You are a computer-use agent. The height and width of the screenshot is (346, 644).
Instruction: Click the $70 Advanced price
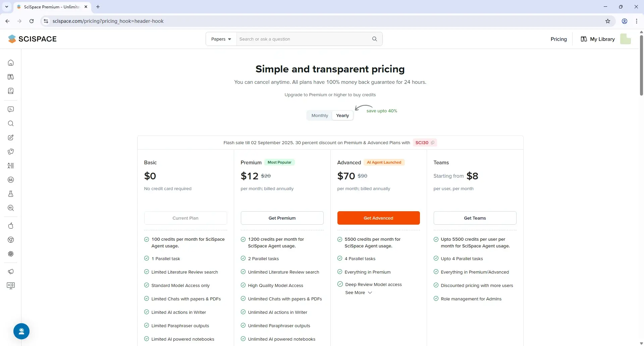coord(346,176)
